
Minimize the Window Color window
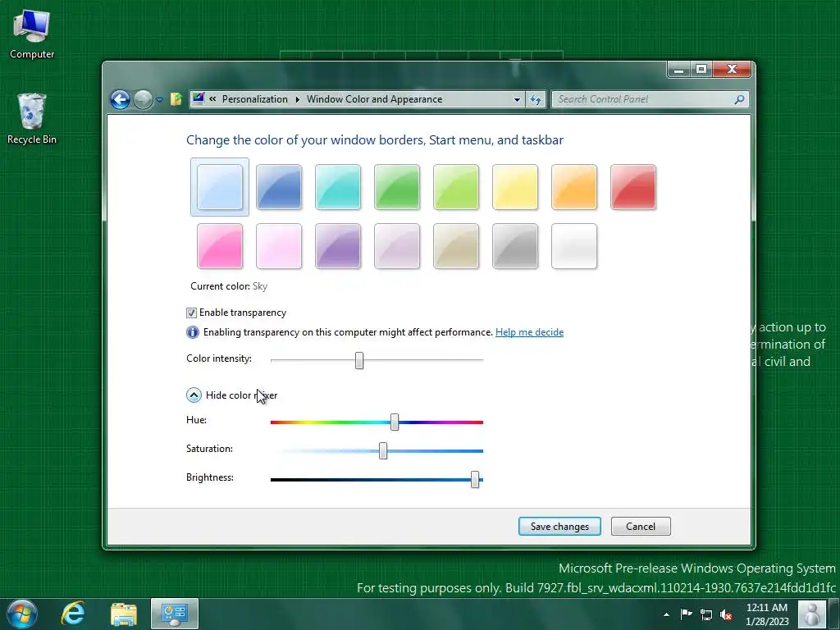pos(678,70)
